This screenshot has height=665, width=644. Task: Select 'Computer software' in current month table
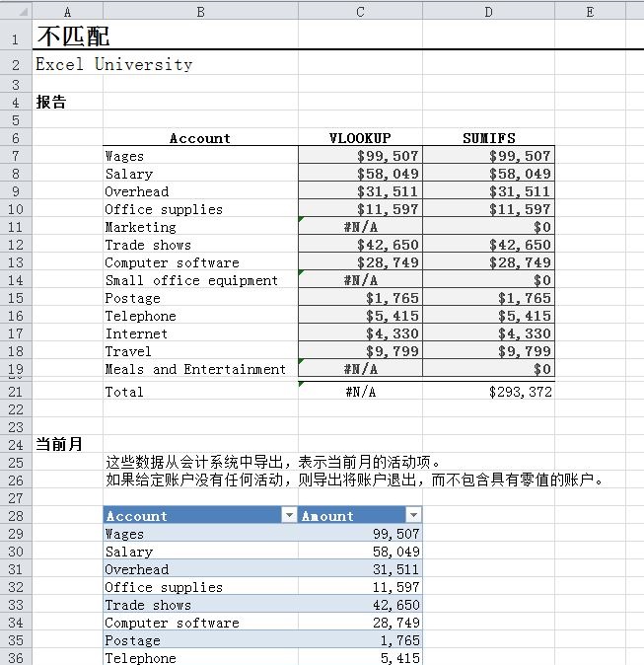pos(200,623)
